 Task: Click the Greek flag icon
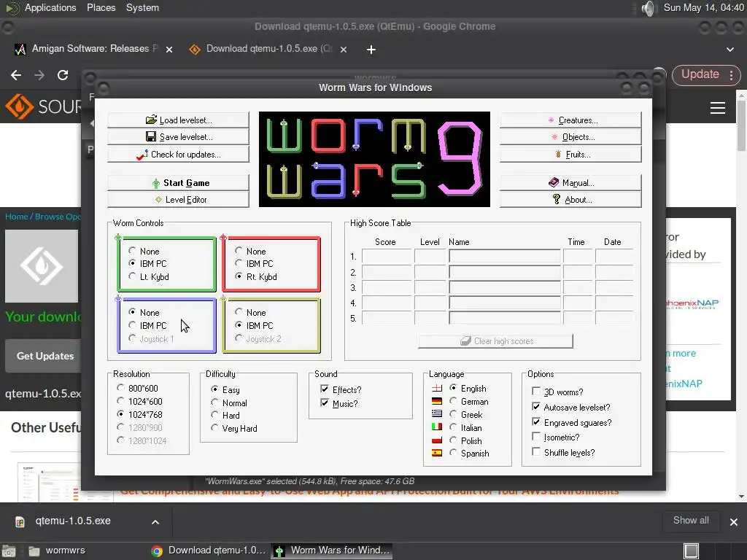coord(437,414)
